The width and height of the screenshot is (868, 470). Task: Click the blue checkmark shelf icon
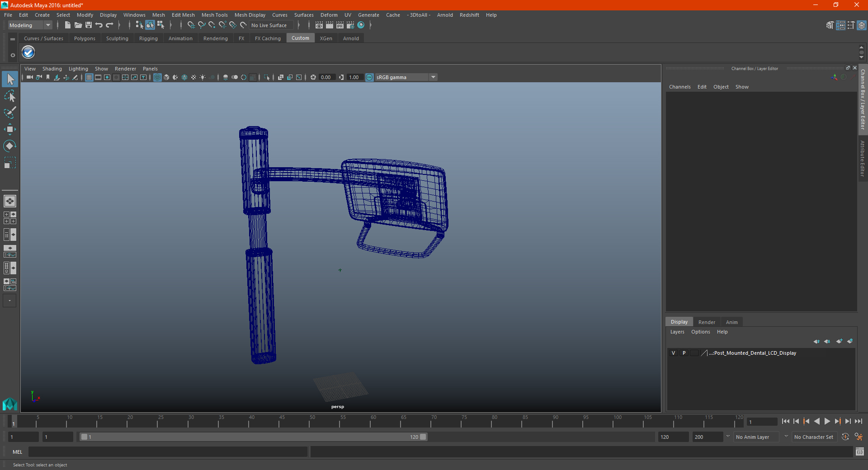(28, 52)
